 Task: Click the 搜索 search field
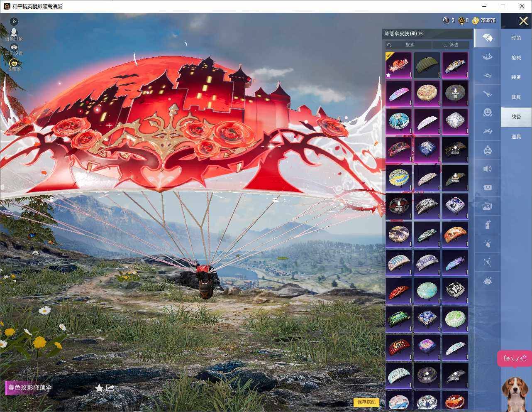tap(409, 45)
